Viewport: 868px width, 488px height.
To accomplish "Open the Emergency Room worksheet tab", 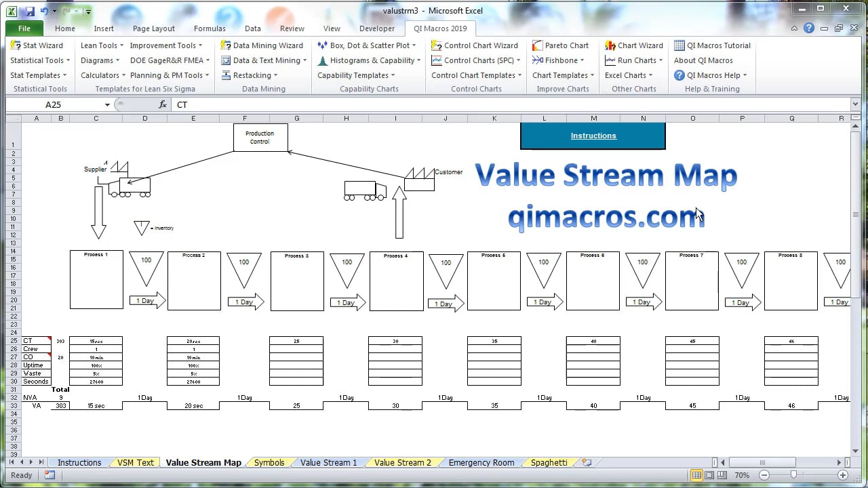I will pos(481,462).
